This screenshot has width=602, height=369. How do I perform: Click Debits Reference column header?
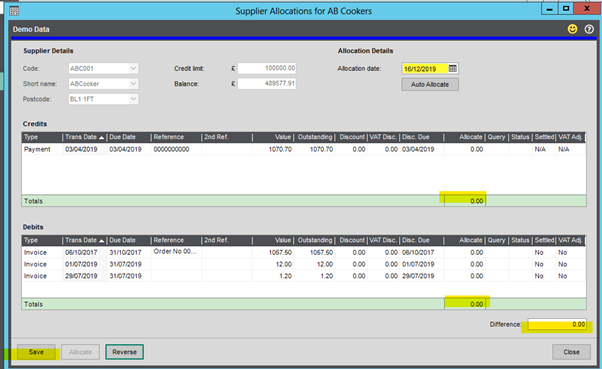pos(176,240)
